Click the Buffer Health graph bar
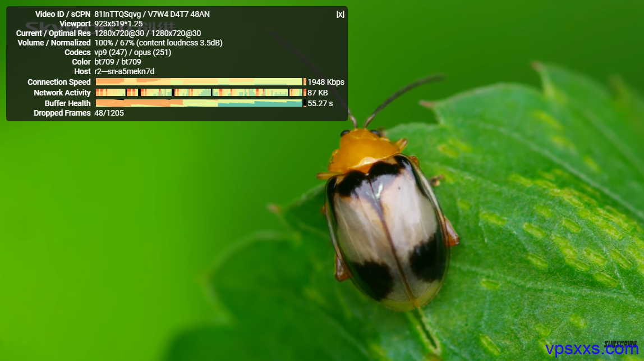The image size is (644, 361). [201, 103]
